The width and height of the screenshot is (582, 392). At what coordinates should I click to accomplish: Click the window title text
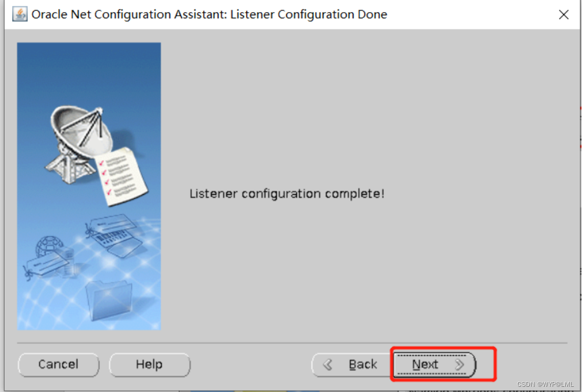(210, 15)
